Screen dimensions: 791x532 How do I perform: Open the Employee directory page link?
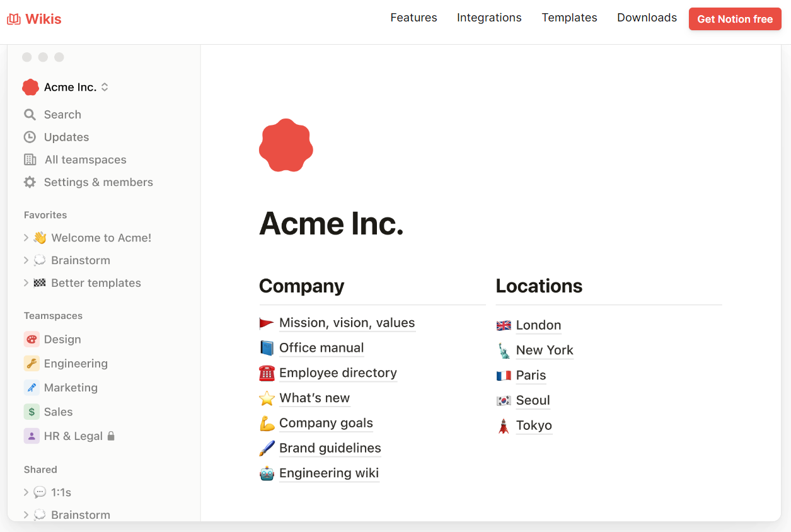[338, 373]
